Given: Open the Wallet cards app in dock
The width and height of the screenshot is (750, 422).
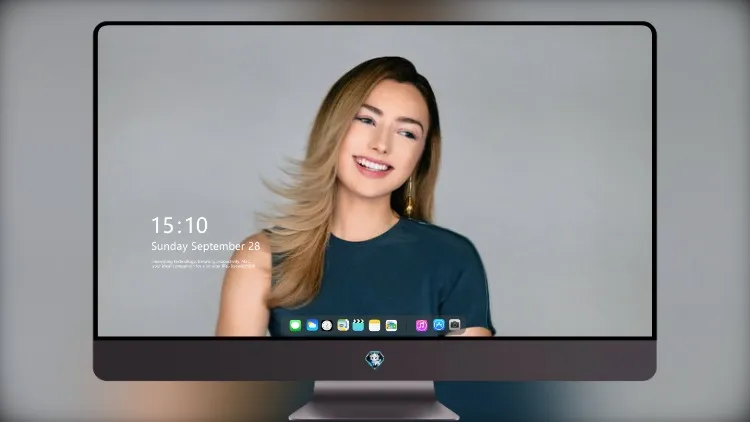Looking at the screenshot, I should click(x=391, y=325).
